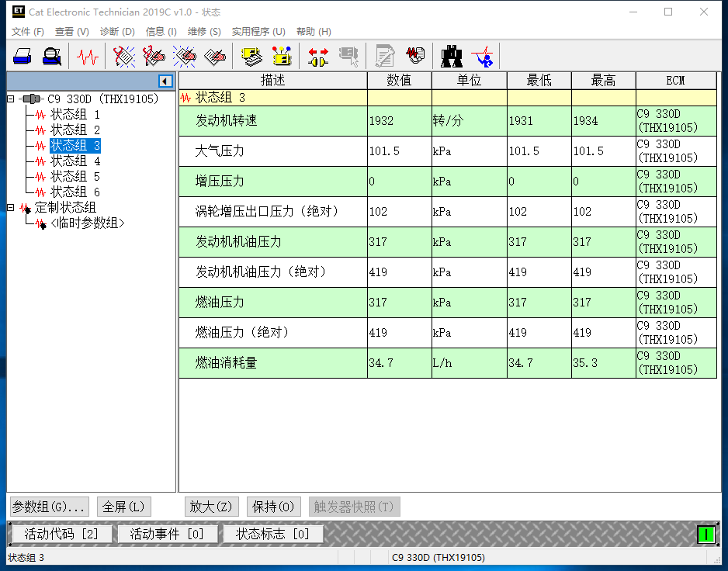Open ECM Summary yellow chip-stack icon
The width and height of the screenshot is (728, 571).
coord(251,57)
